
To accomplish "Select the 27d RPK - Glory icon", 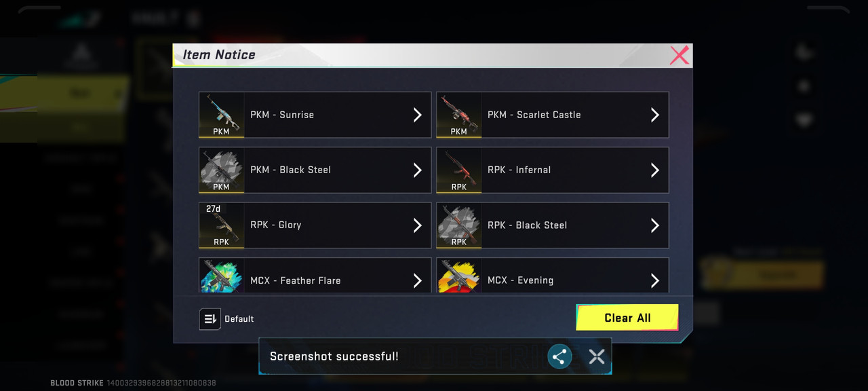I will 222,225.
